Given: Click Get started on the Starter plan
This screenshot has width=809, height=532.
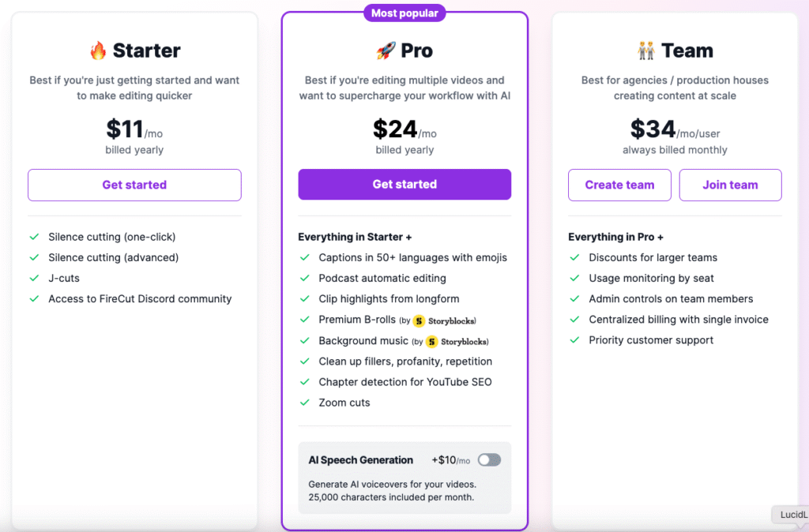Looking at the screenshot, I should pos(134,185).
